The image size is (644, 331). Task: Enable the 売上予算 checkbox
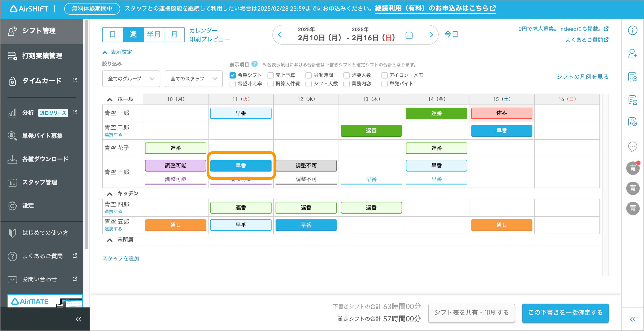[271, 75]
